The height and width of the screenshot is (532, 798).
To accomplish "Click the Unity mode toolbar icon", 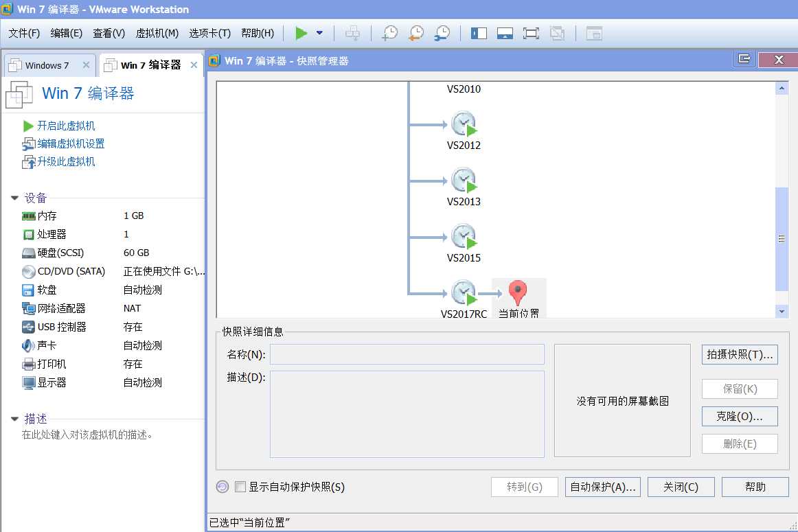I will (557, 34).
